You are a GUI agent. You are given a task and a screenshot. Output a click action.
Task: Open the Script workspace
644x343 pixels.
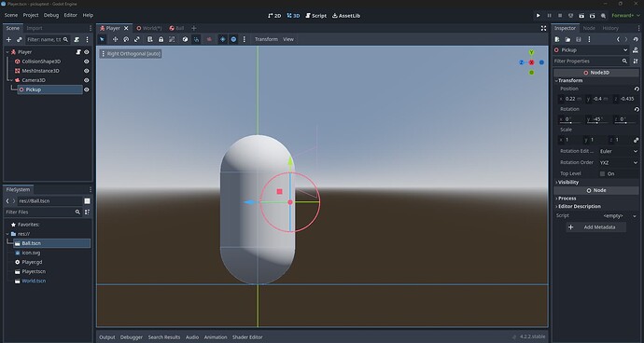point(315,16)
